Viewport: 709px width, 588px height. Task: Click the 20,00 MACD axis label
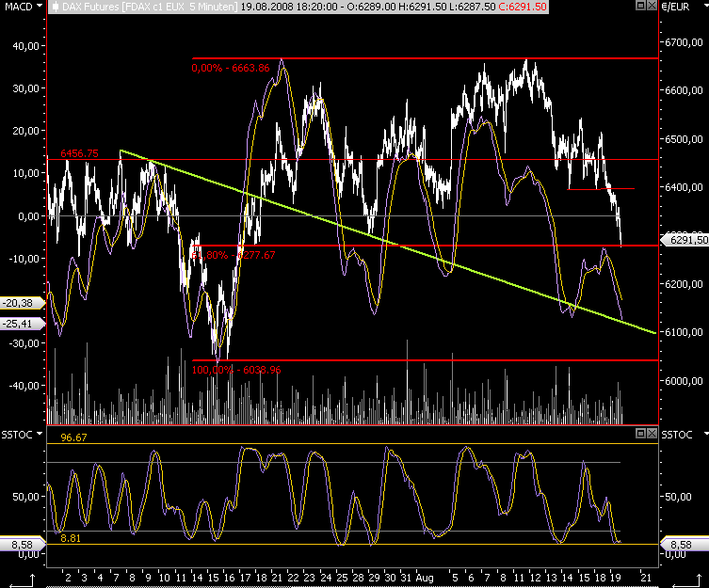[25, 131]
